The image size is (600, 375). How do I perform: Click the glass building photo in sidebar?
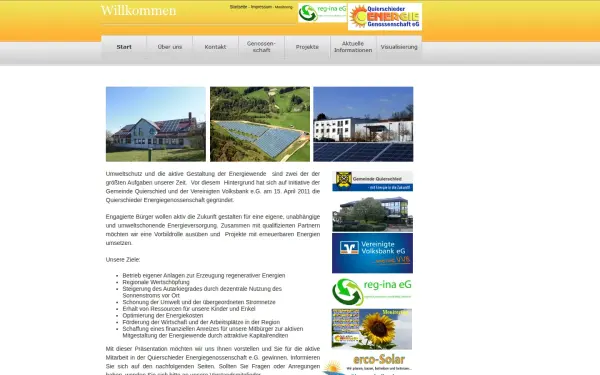point(372,214)
